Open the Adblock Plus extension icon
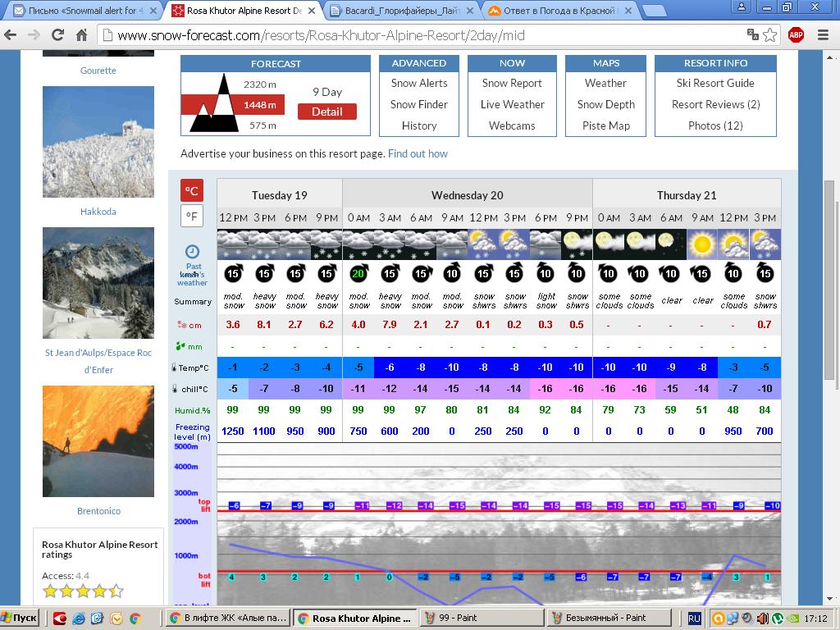 tap(796, 35)
